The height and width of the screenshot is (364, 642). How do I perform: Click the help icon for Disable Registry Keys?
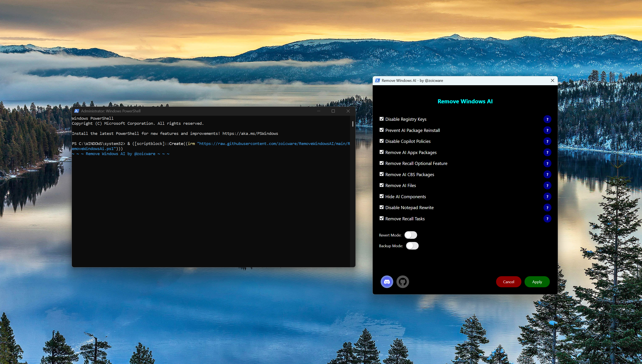pos(547,119)
